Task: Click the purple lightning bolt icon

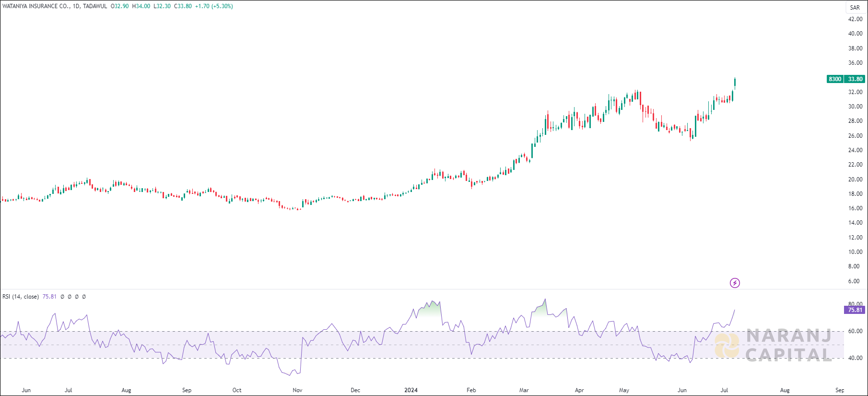Action: [x=735, y=283]
